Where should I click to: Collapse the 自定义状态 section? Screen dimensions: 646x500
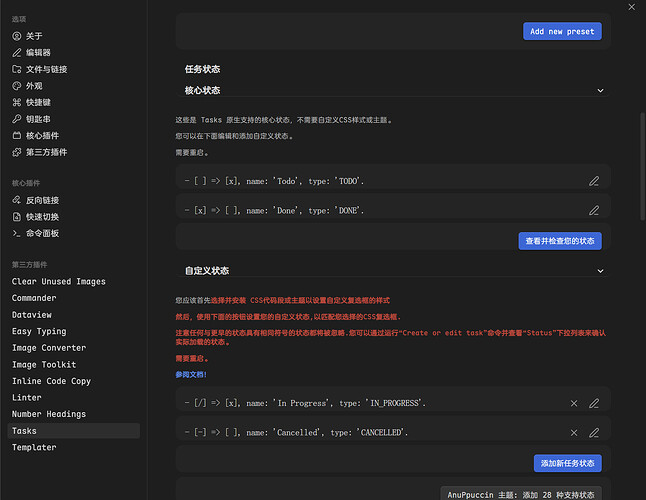[x=600, y=271]
